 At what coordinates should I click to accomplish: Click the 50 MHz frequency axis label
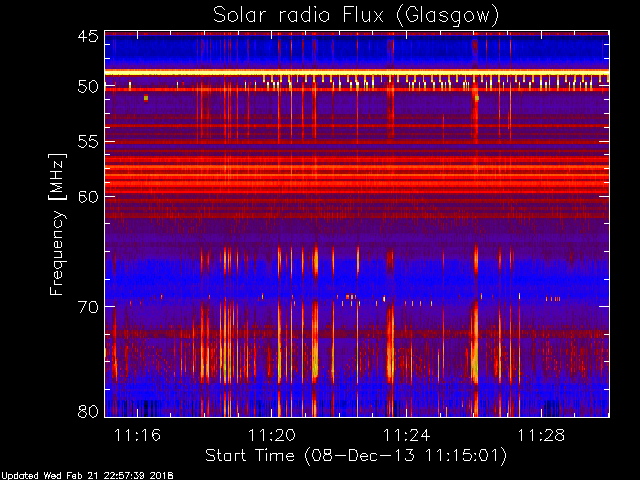[88, 87]
